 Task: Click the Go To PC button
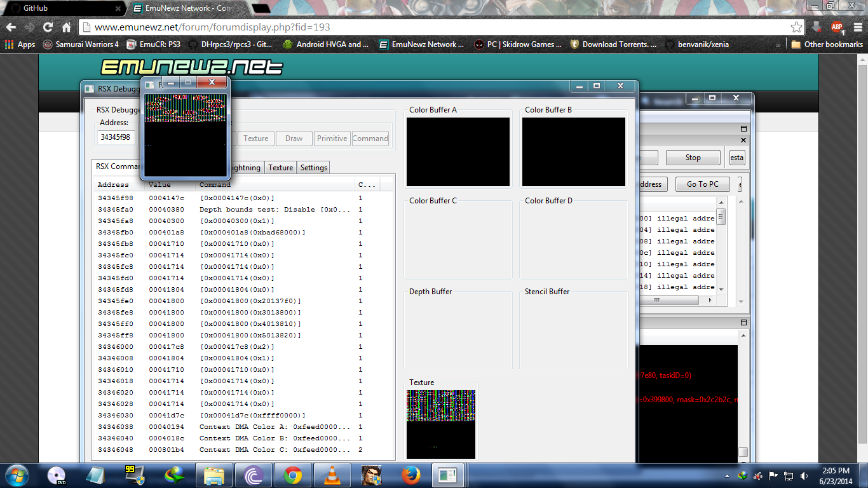(702, 184)
